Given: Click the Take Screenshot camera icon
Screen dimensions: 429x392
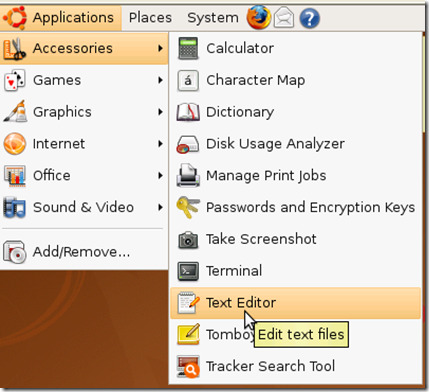Looking at the screenshot, I should coord(188,240).
